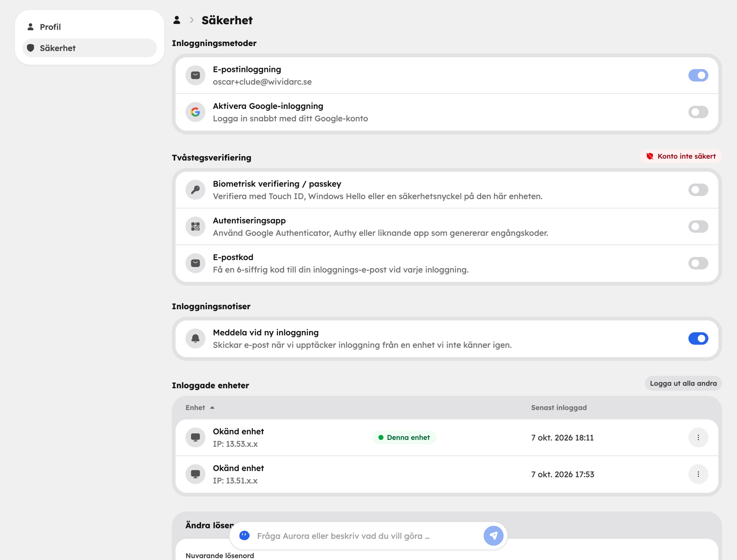Click the Google logo icon
The image size is (737, 560).
(x=195, y=112)
